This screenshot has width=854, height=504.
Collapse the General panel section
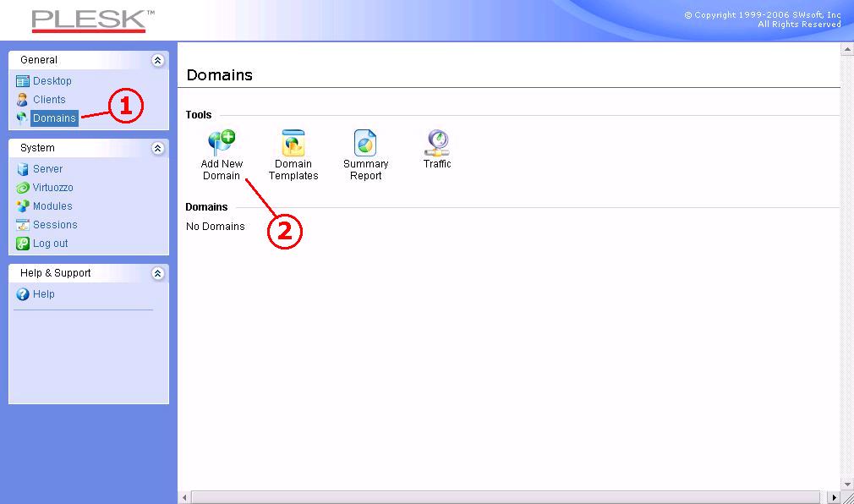click(157, 60)
